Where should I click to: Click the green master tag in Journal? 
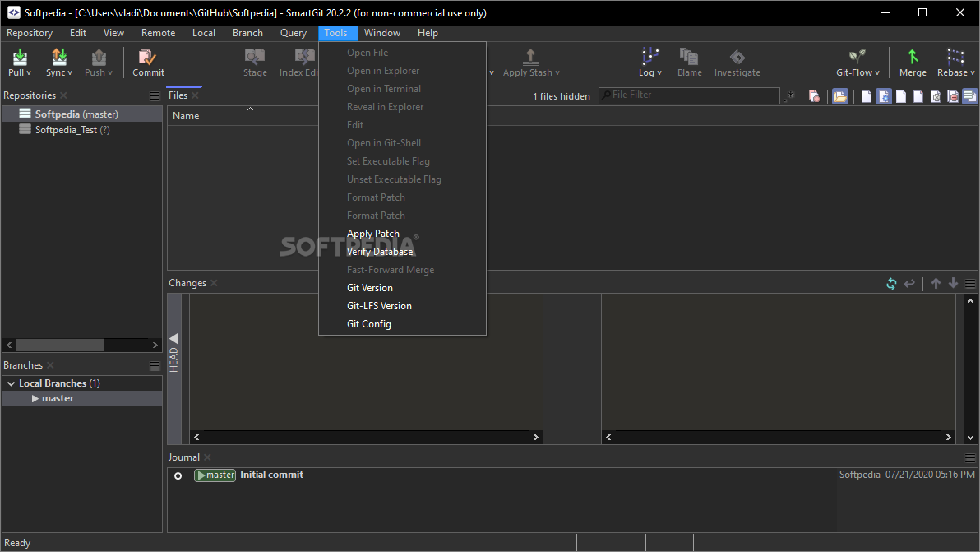pos(215,475)
